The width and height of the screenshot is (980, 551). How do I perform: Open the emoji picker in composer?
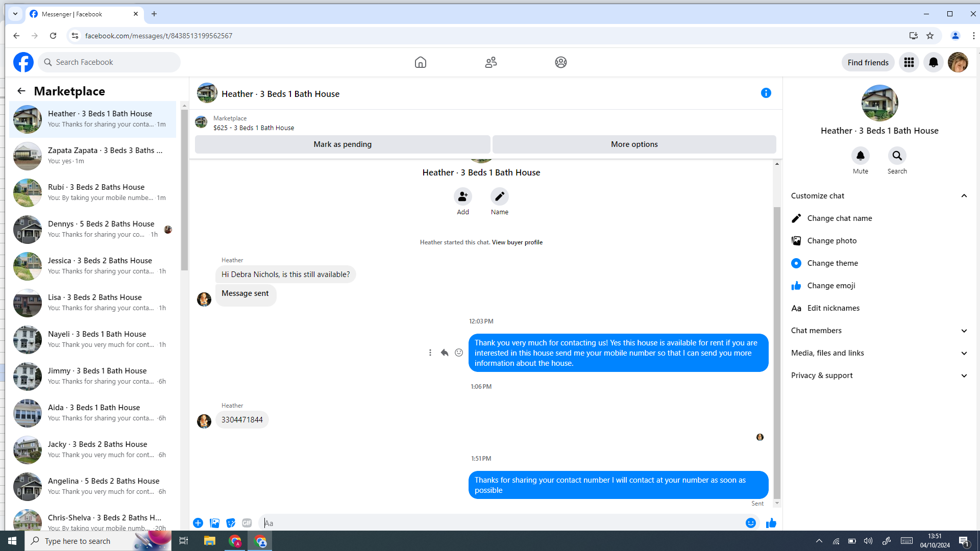tap(751, 523)
